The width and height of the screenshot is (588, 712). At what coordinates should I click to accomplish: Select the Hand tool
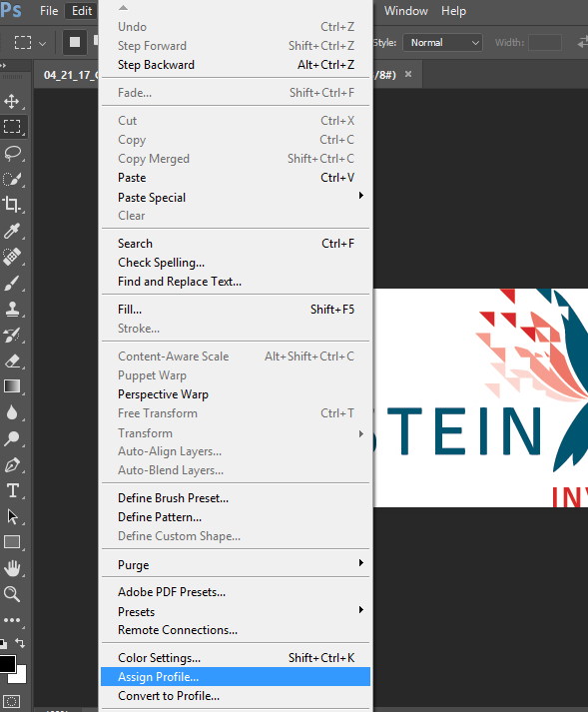pyautogui.click(x=12, y=568)
